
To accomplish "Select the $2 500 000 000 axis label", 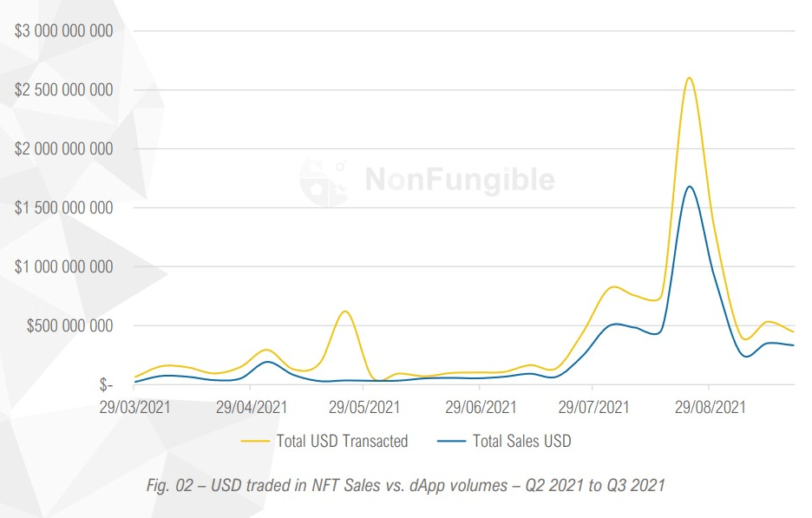I will 64,90.
